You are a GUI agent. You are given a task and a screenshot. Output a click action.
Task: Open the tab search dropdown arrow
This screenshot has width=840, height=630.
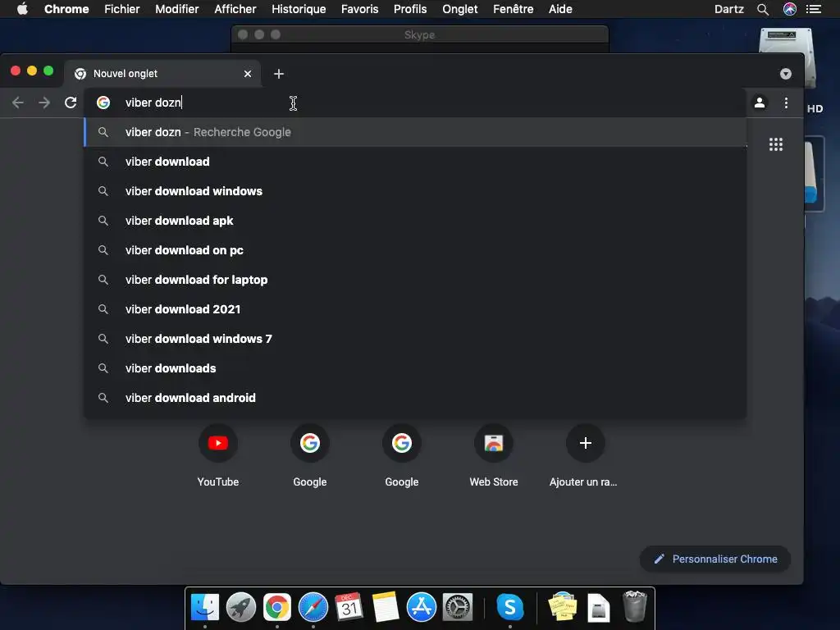tap(785, 74)
